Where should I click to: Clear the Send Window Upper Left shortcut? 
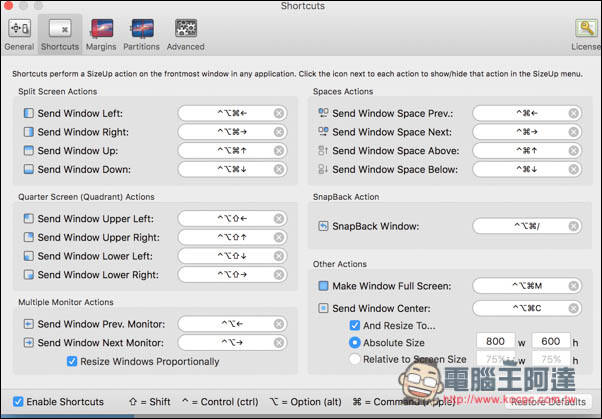279,219
